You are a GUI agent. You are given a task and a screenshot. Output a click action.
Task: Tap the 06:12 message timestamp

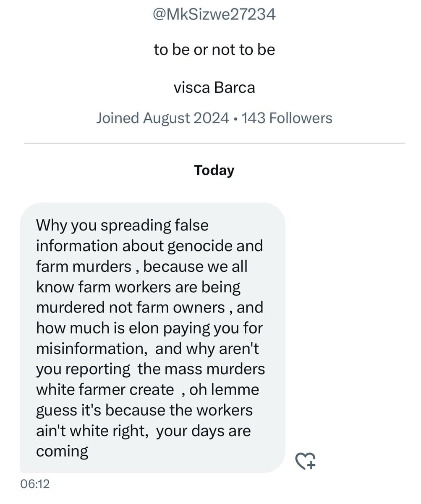34,484
